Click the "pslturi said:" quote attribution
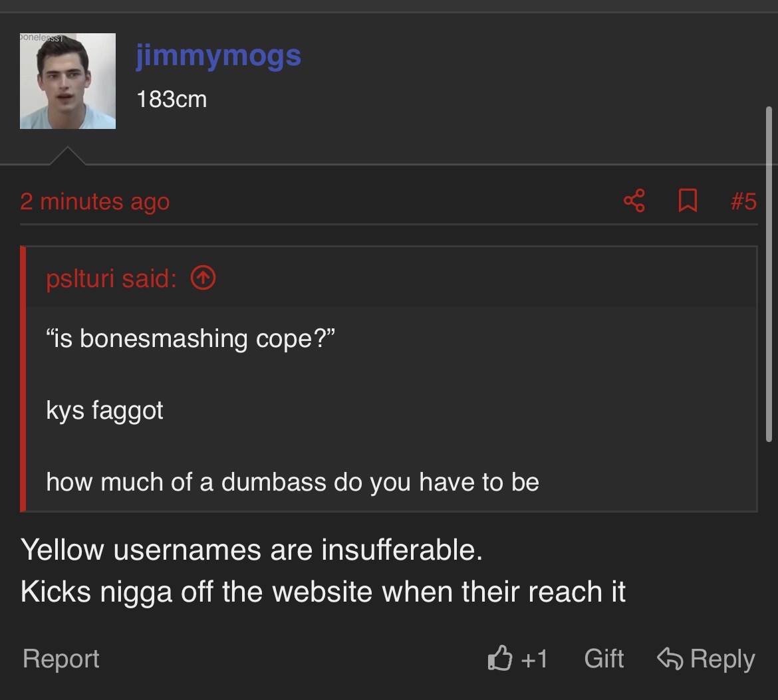This screenshot has width=778, height=700. point(111,279)
